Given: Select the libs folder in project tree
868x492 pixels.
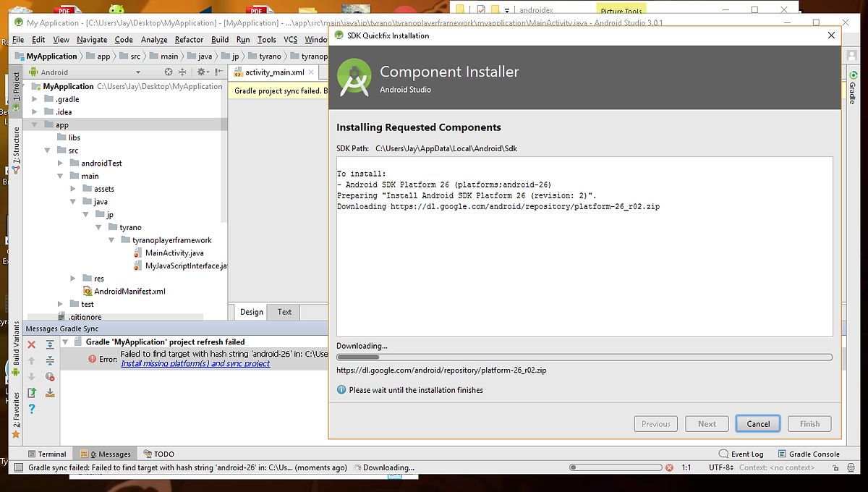Looking at the screenshot, I should [68, 137].
